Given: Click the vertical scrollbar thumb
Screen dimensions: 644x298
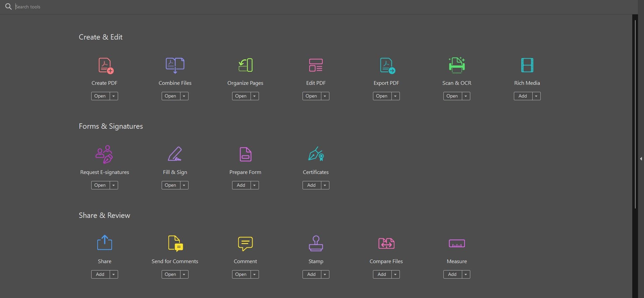Looking at the screenshot, I should (x=635, y=114).
